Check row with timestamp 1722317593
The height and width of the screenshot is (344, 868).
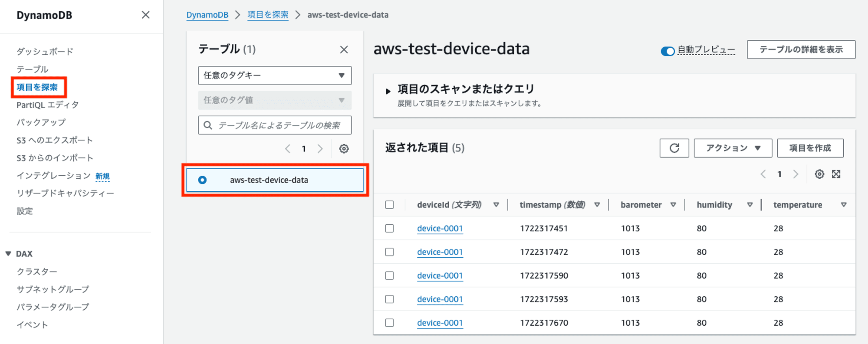click(389, 299)
